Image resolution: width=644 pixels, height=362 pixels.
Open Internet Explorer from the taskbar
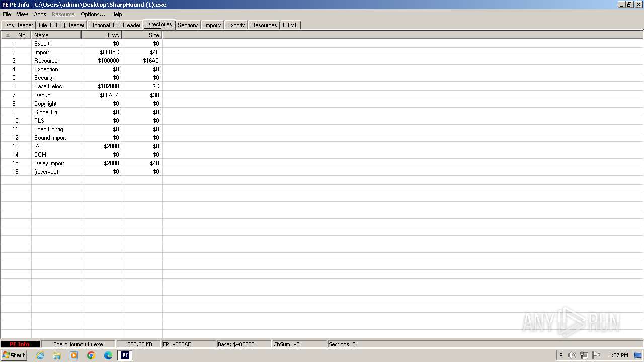[40, 355]
